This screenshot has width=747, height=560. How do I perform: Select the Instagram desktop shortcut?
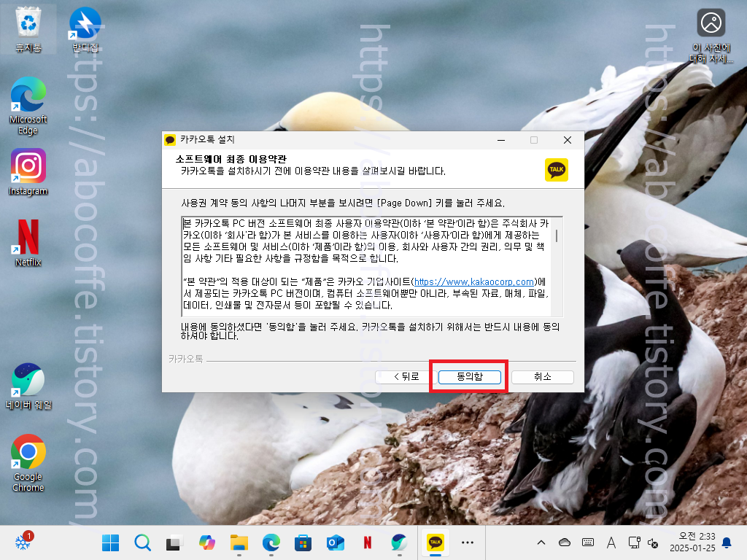(28, 172)
